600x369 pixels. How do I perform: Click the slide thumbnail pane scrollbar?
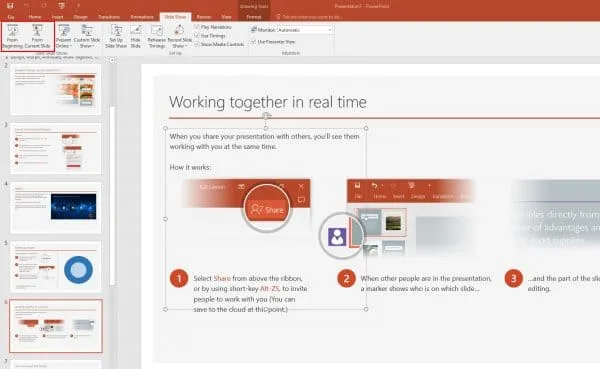[112, 195]
